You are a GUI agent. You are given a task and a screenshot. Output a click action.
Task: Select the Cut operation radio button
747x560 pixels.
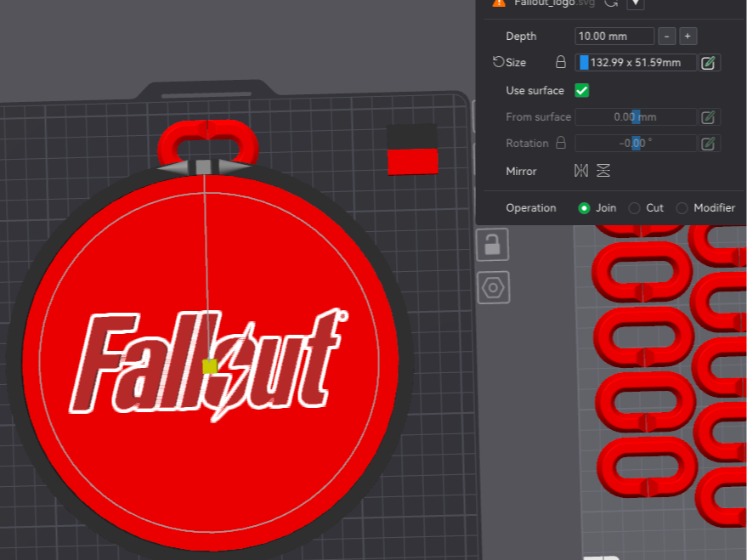tap(634, 207)
